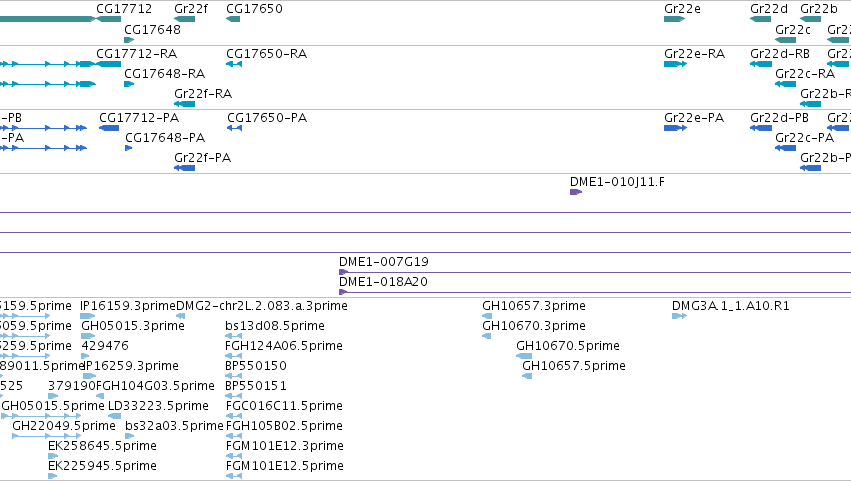The height and width of the screenshot is (481, 851).
Task: Select the CG17650-PA protein label
Action: point(267,118)
